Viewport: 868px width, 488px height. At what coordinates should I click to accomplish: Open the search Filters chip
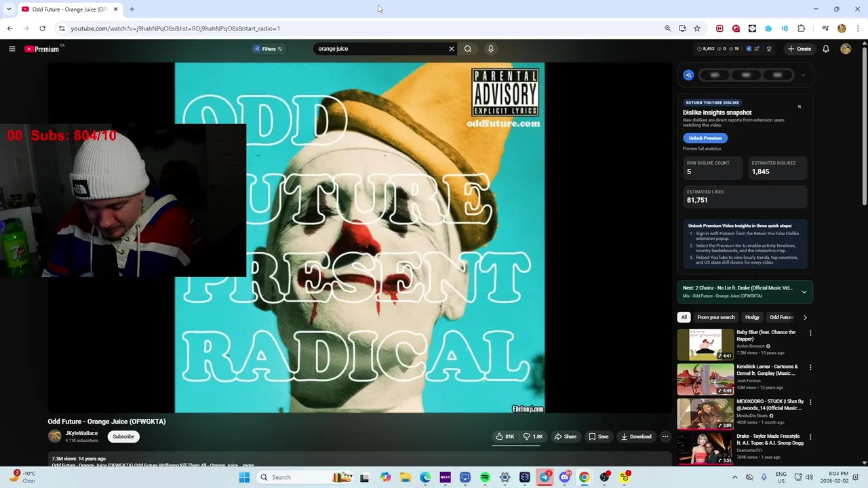coord(268,49)
